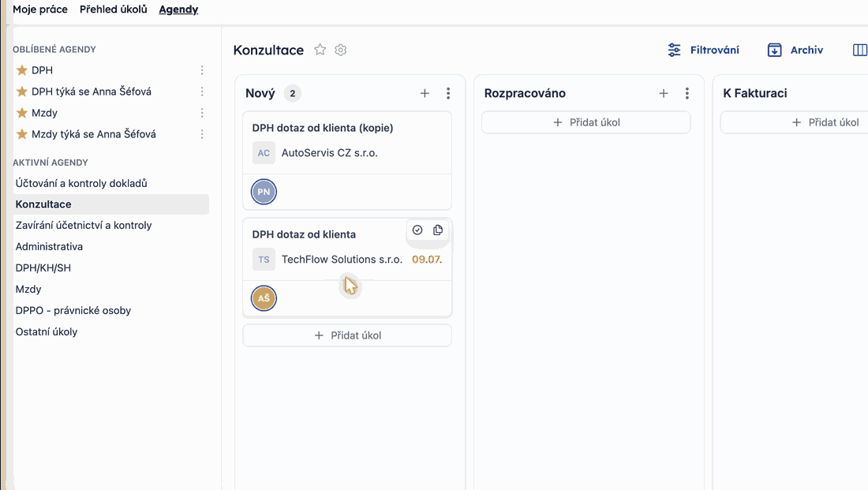This screenshot has height=490, width=868.
Task: Open Zavírání účetnictví a kontroly agenda
Action: tap(84, 226)
